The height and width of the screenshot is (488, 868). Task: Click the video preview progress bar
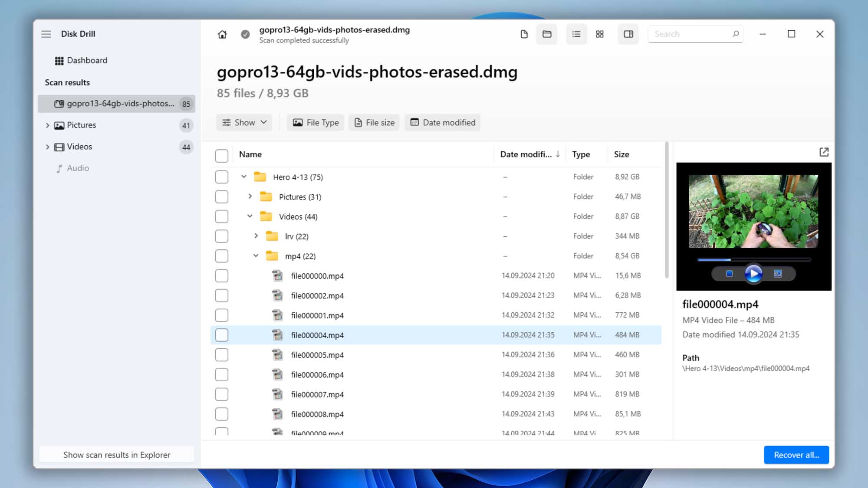tap(754, 260)
